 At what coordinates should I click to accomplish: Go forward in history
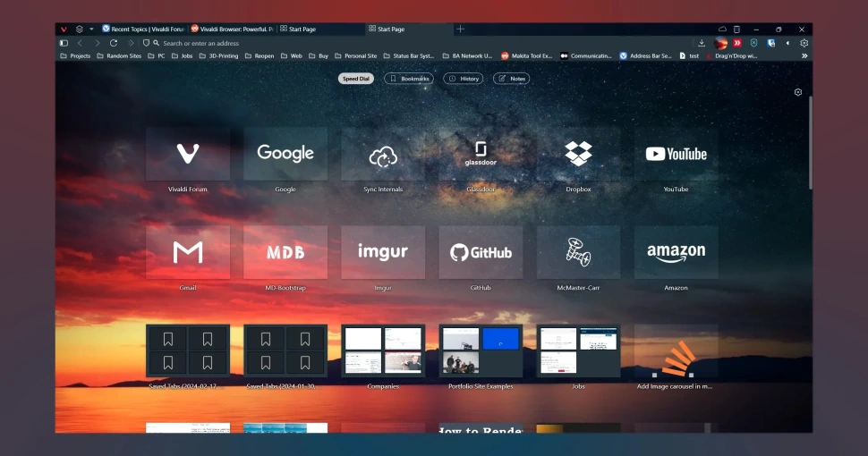coord(97,43)
